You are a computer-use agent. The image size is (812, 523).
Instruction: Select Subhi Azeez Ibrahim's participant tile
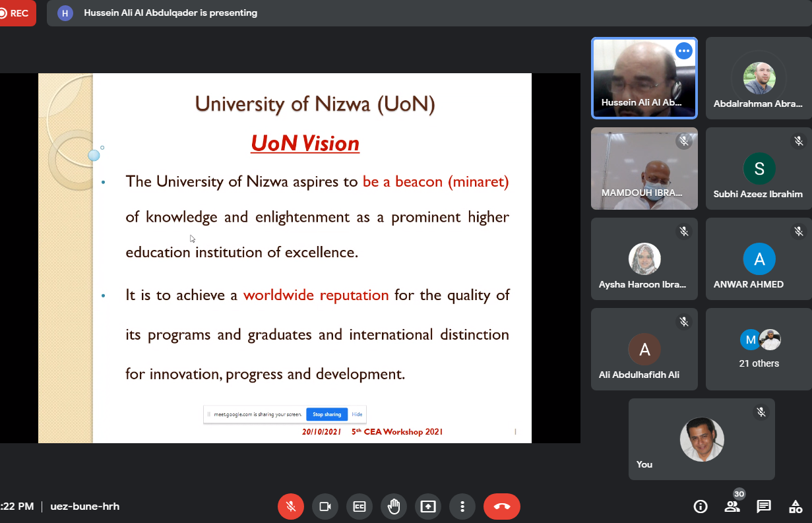(759, 168)
